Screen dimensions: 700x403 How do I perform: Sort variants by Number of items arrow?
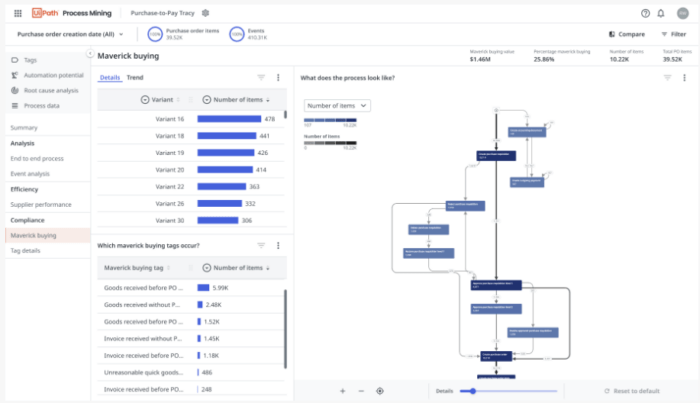(268, 100)
